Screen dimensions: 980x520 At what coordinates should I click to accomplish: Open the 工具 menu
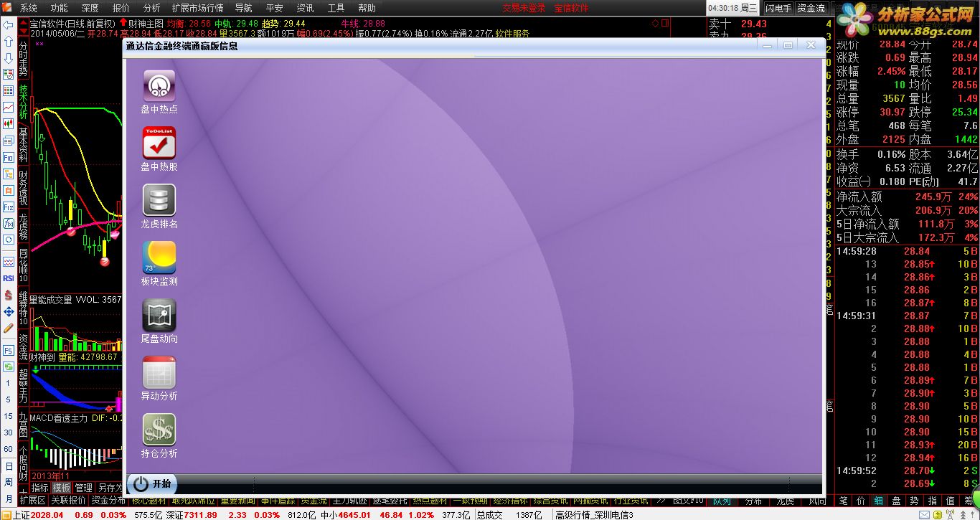[x=336, y=8]
